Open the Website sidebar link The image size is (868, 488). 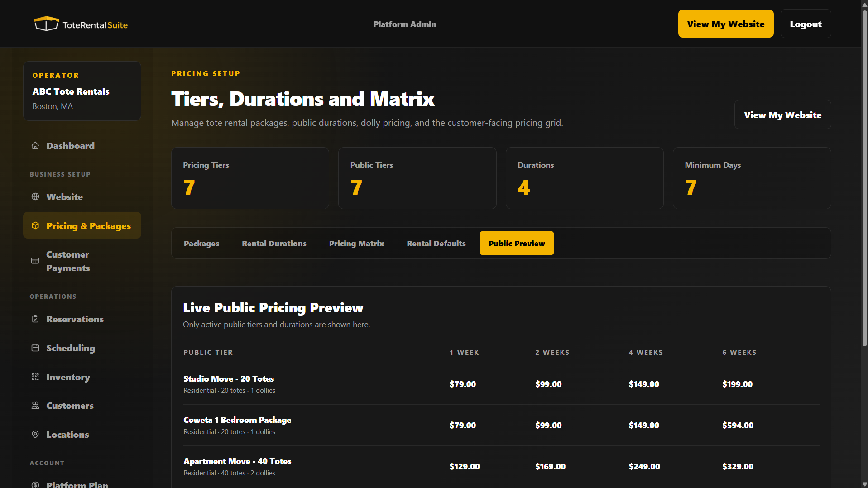pyautogui.click(x=82, y=197)
